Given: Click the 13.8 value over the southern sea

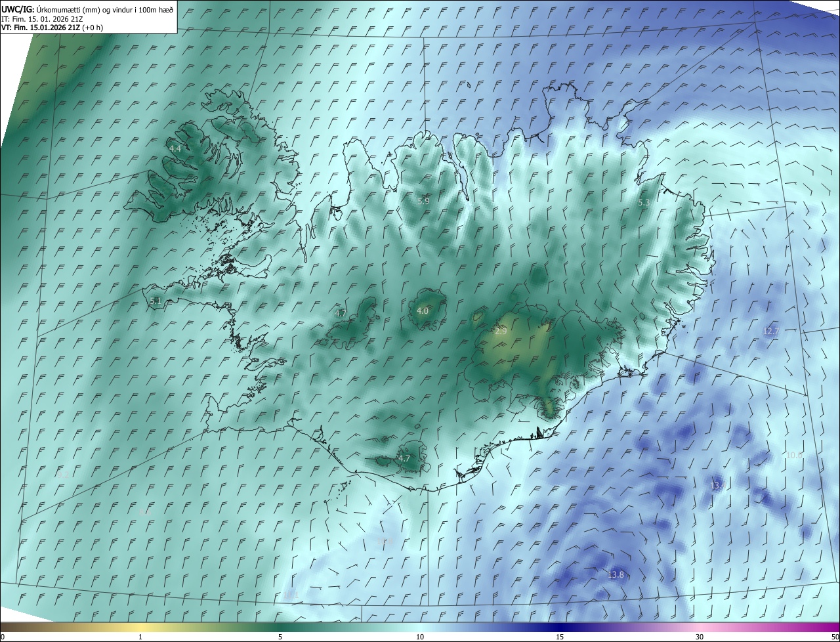Looking at the screenshot, I should [x=616, y=575].
